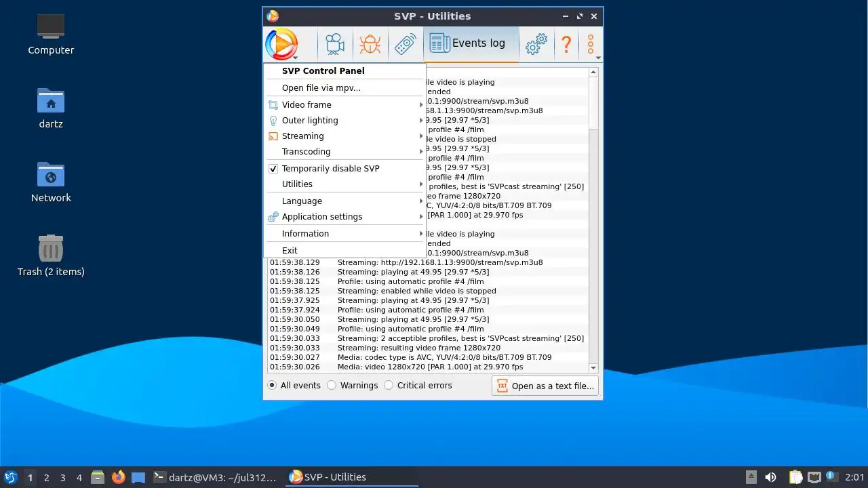Screen dimensions: 868x488
Task: Click log row '2 acceptible profiles' at 01:59:30.033
Action: [x=429, y=338]
